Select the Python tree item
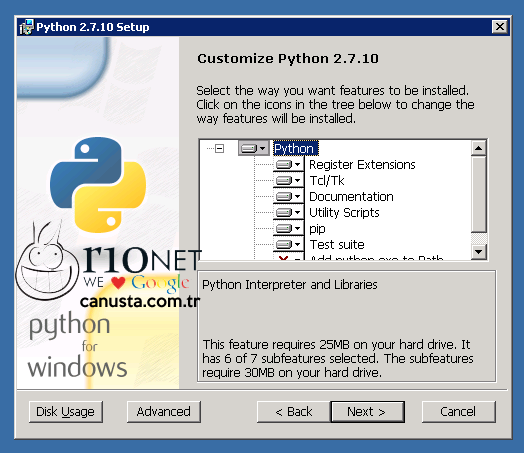Viewport: 524px width, 453px height. coord(295,148)
